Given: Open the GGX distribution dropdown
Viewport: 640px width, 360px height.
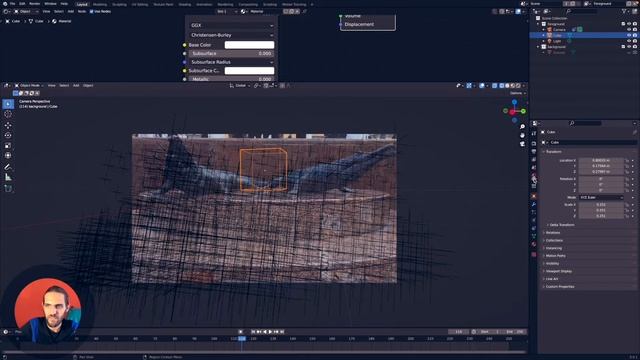Looking at the screenshot, I should (232, 25).
